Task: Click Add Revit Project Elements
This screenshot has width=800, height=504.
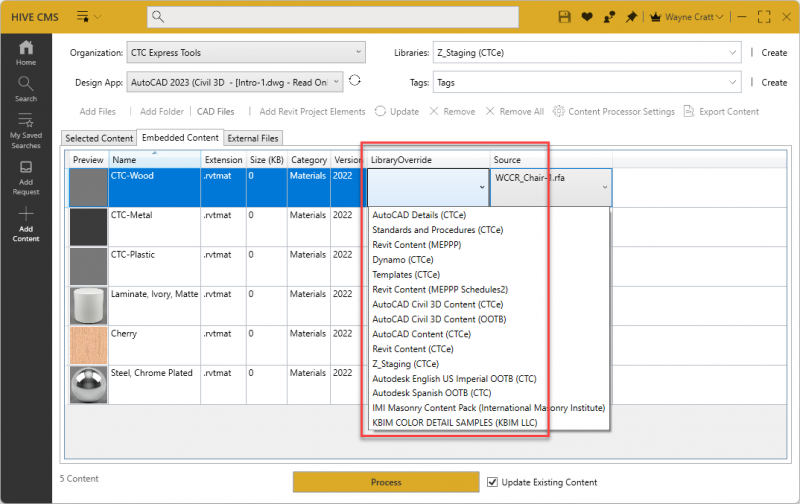Action: point(312,111)
